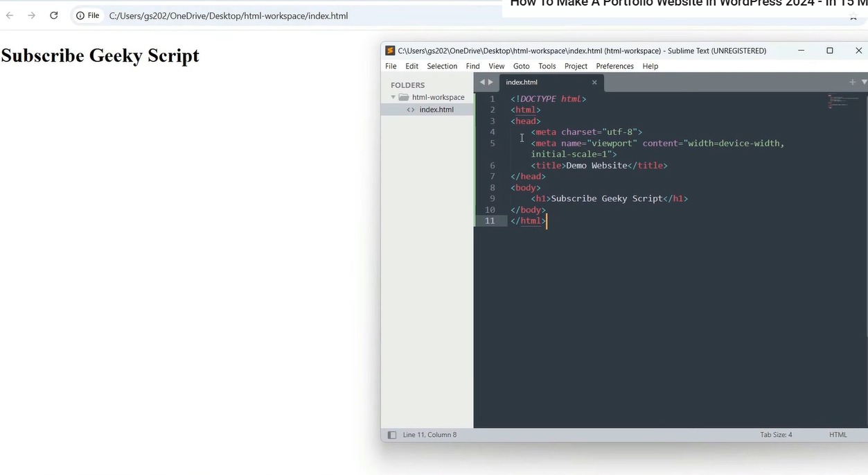The image size is (868, 475).
Task: Click the Subscribe Geeky Script heading in browser
Action: pyautogui.click(x=100, y=55)
